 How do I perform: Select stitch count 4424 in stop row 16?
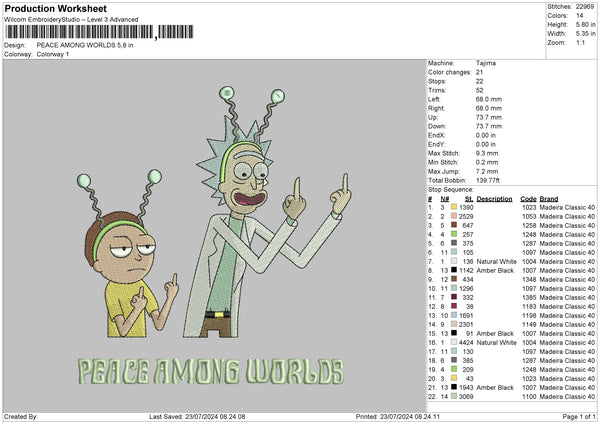pos(466,342)
